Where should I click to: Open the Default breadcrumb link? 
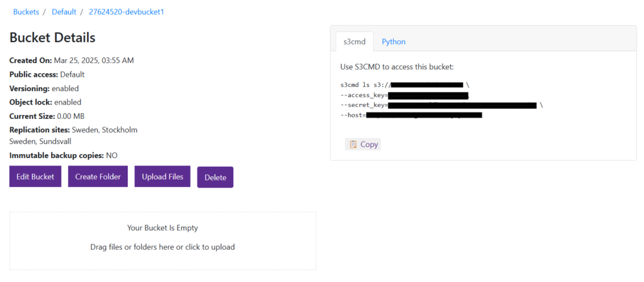click(64, 12)
